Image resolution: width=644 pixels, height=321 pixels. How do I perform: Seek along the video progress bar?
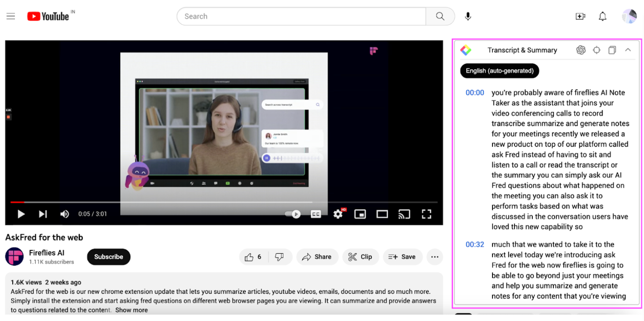pyautogui.click(x=224, y=202)
